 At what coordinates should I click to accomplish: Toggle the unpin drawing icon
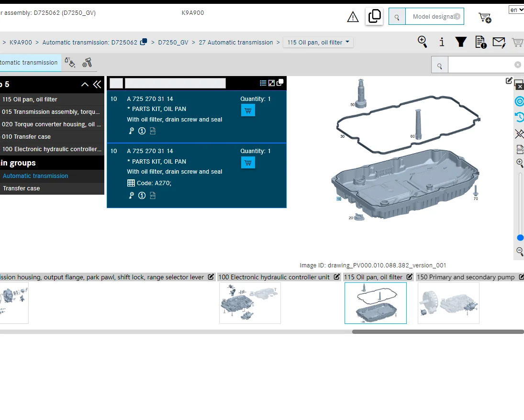click(519, 134)
